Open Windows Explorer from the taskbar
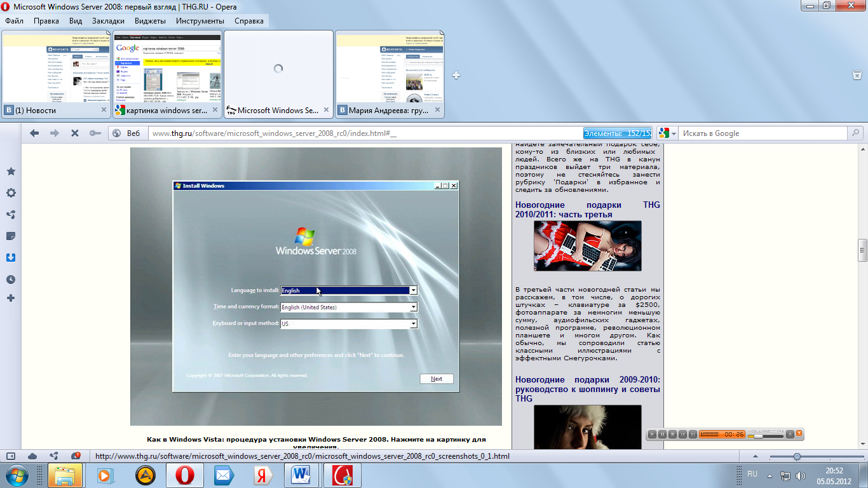Viewport: 868px width, 488px height. pos(65,475)
